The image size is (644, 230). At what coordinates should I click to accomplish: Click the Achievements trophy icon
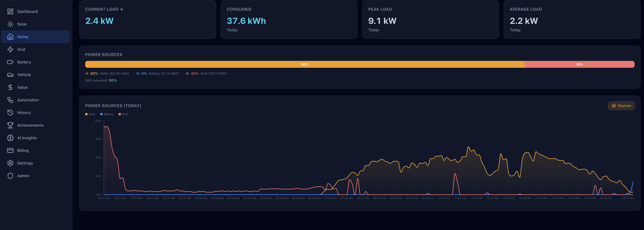coord(10,125)
